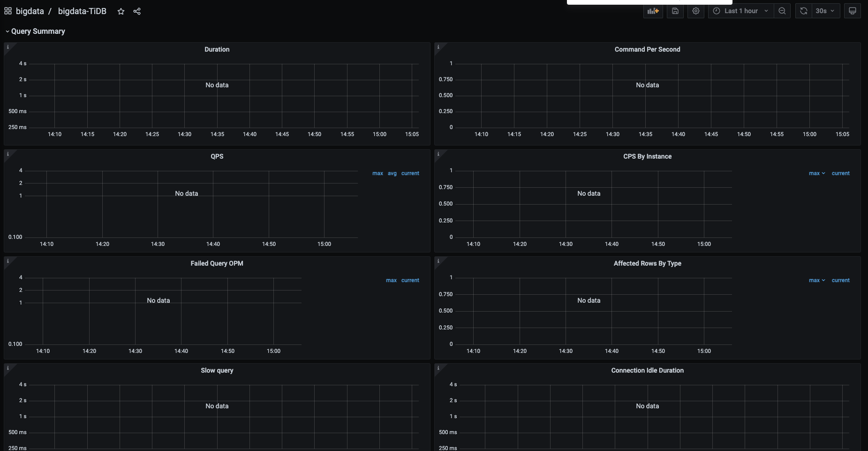Share the dashboard via share icon
The image size is (868, 451).
137,11
